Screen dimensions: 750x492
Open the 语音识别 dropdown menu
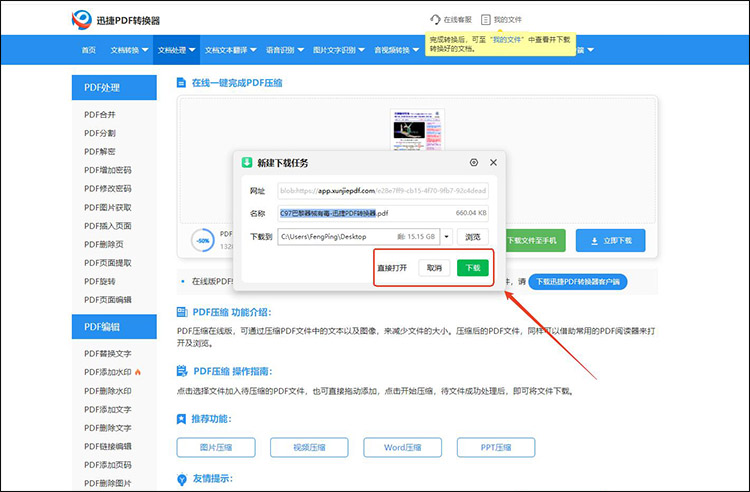coord(285,50)
